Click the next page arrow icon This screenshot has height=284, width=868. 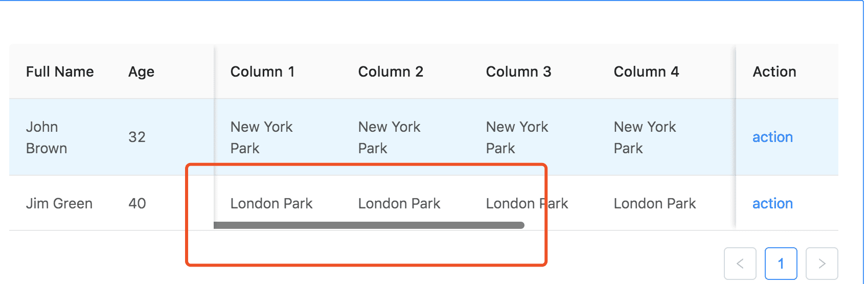coord(821,264)
